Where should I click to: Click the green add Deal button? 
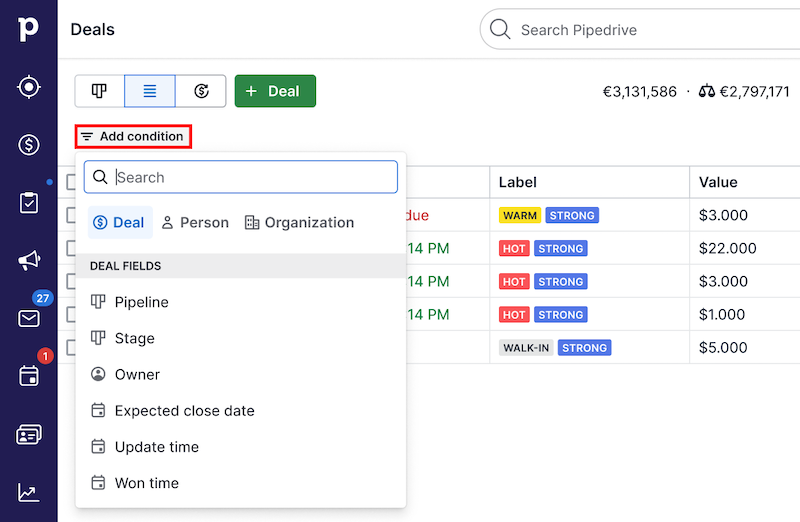(x=275, y=91)
